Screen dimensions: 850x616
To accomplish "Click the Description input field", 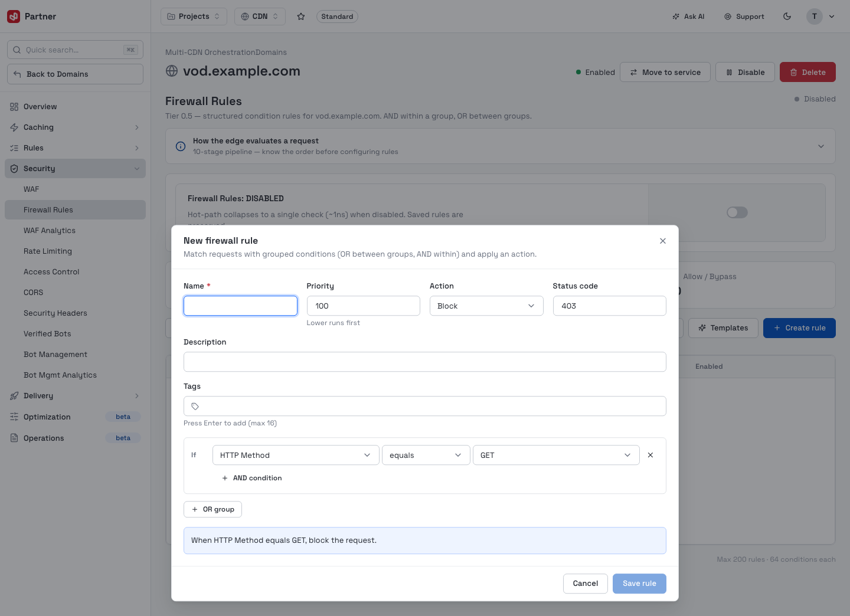I will click(x=425, y=362).
